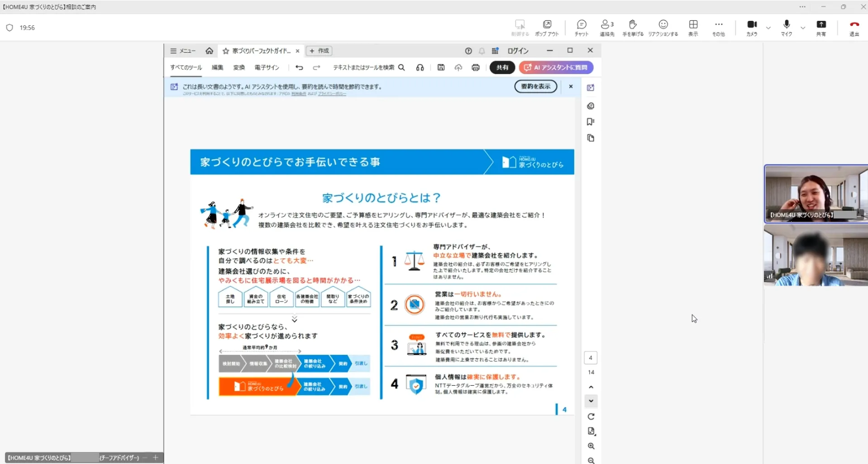Click the headphones read-aloud icon
The height and width of the screenshot is (464, 868).
point(420,67)
